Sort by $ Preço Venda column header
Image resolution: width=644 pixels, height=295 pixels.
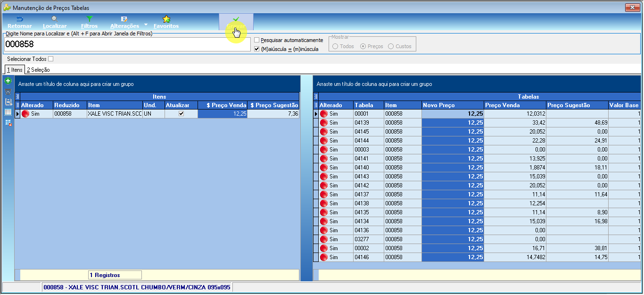(223, 105)
